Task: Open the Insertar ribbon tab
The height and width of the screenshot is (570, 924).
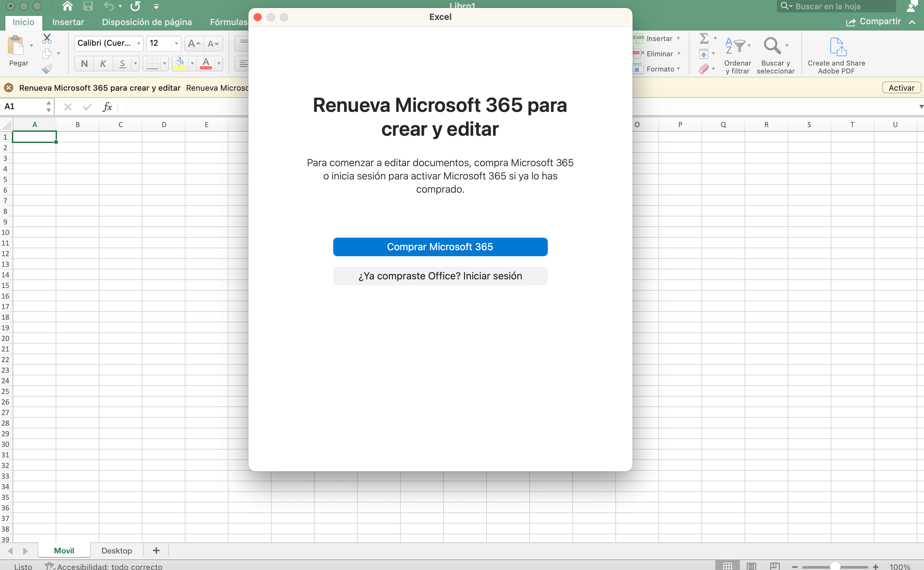Action: point(68,22)
